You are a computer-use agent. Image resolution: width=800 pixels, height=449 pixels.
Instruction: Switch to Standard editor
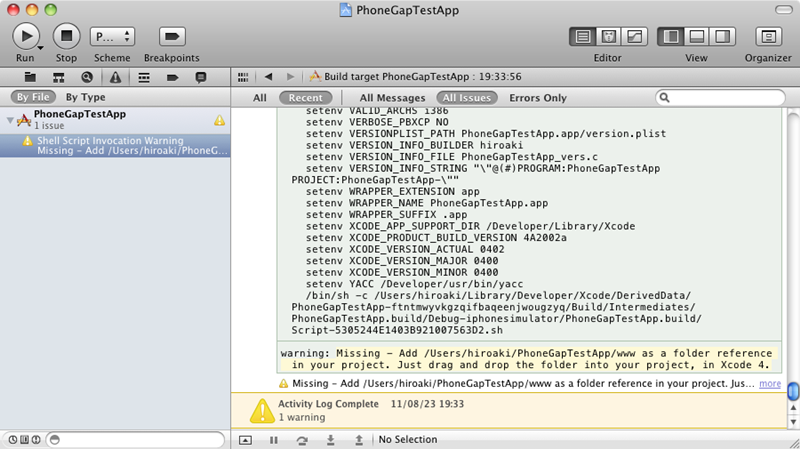point(583,36)
